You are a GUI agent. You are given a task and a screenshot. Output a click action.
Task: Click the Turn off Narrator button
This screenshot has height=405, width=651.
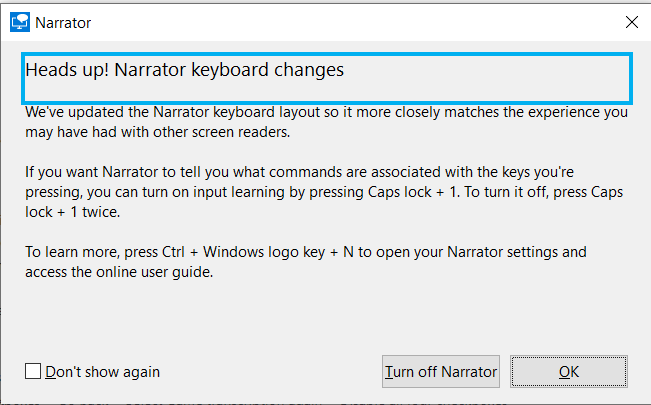point(441,371)
